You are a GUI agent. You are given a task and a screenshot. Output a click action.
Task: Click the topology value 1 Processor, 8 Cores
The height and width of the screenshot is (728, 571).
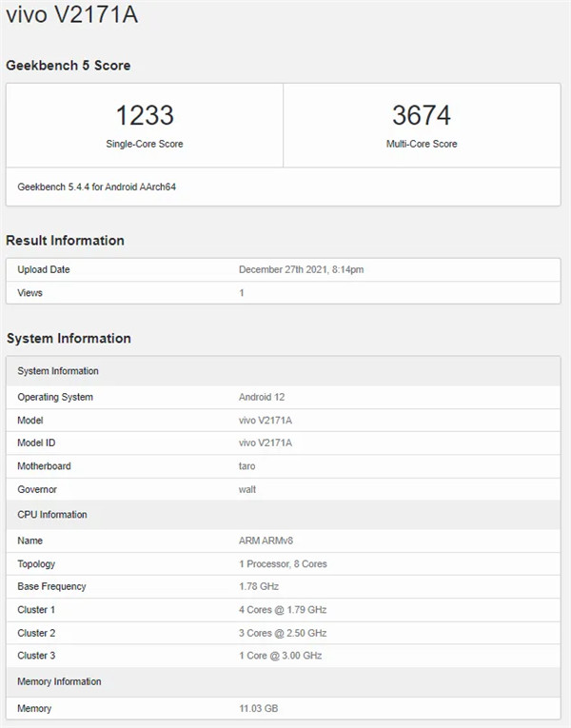pos(283,564)
